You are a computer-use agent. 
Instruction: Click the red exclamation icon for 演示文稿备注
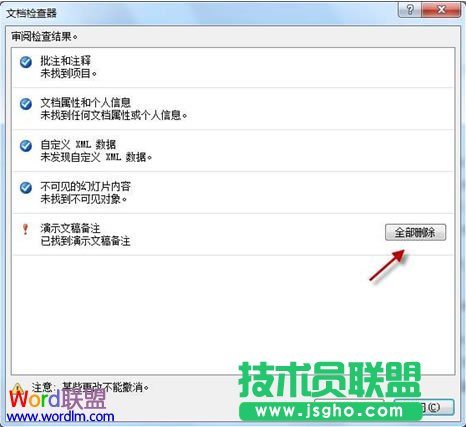click(x=25, y=229)
